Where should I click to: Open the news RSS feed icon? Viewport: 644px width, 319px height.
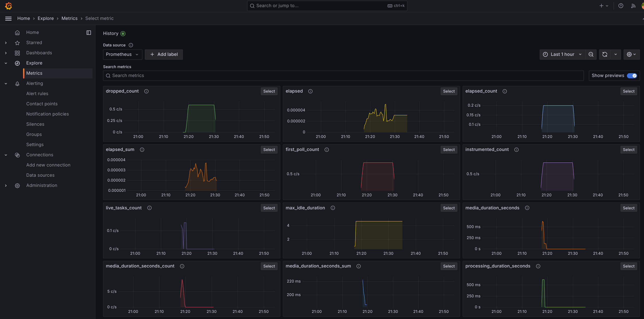click(x=633, y=6)
